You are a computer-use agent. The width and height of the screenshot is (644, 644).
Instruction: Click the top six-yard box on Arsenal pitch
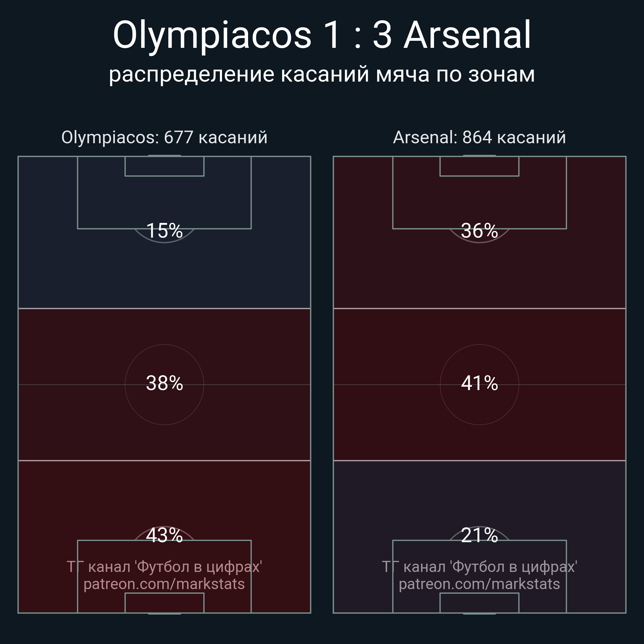pos(479,166)
